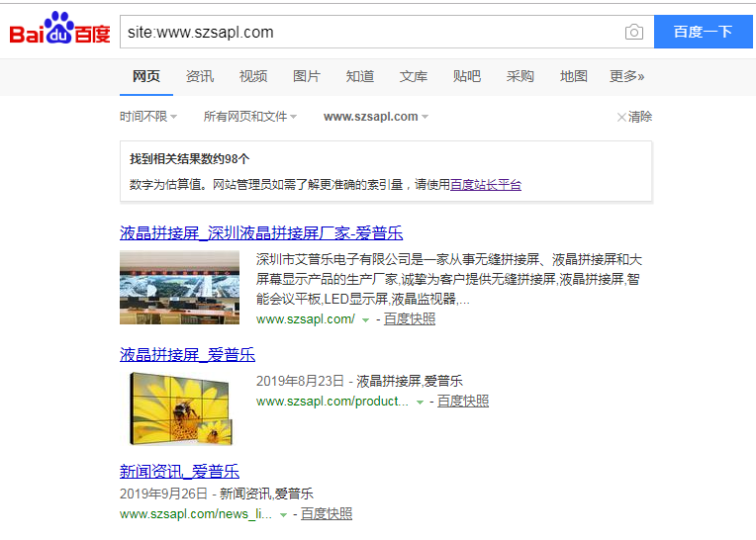The width and height of the screenshot is (756, 540).
Task: Go to the 贴吧 tab
Action: click(467, 76)
